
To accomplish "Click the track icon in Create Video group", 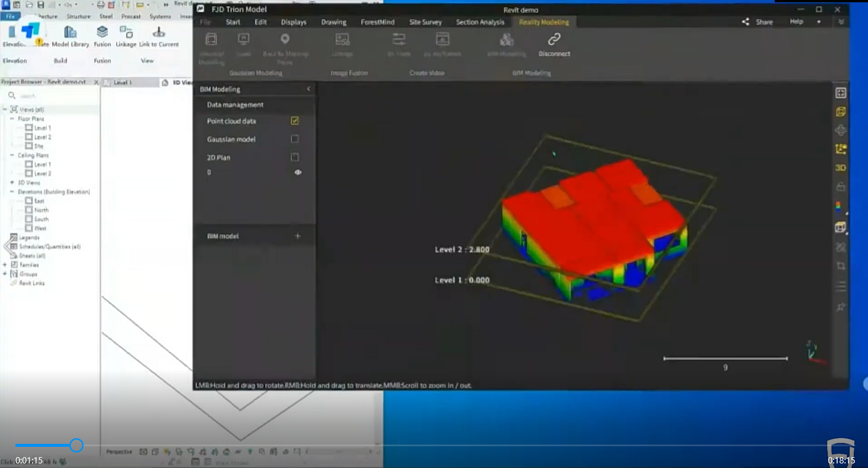I will pos(399,39).
